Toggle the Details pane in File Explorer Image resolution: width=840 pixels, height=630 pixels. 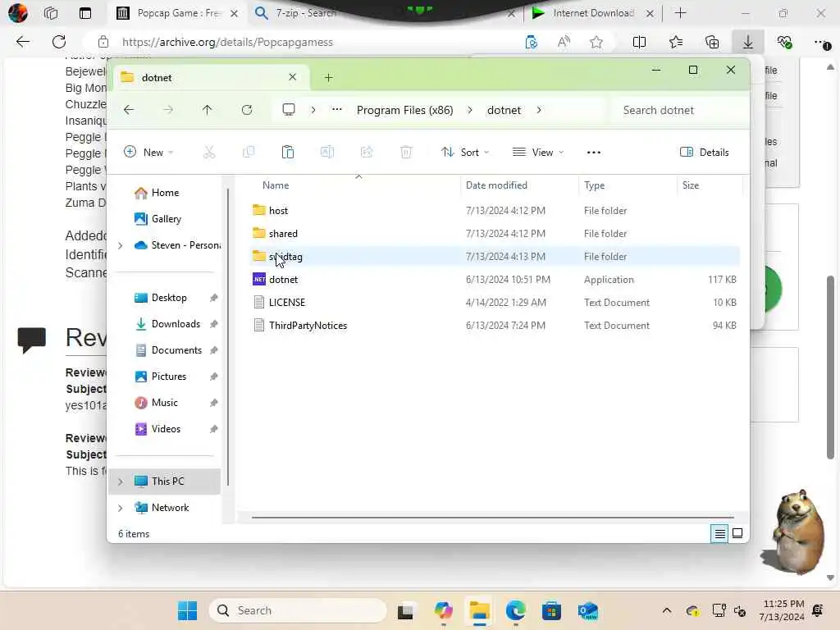click(x=704, y=152)
